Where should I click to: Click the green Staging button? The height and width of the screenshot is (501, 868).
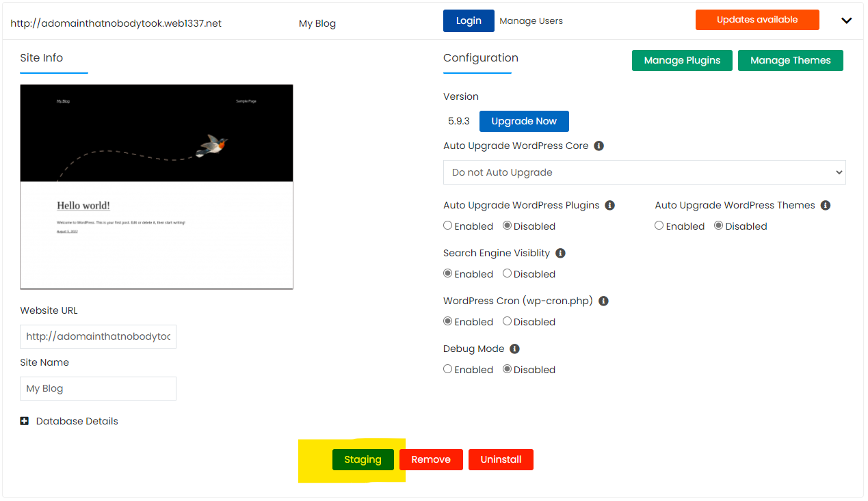363,459
